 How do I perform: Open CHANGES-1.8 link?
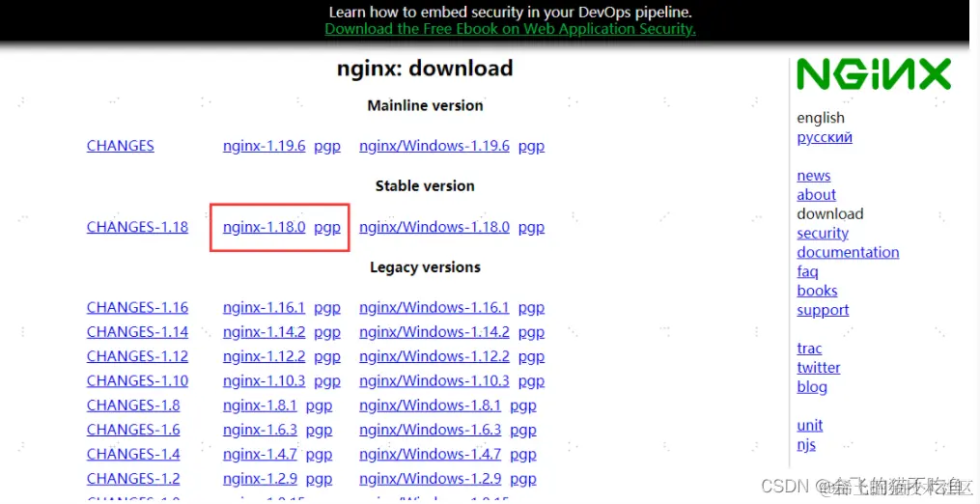(133, 406)
